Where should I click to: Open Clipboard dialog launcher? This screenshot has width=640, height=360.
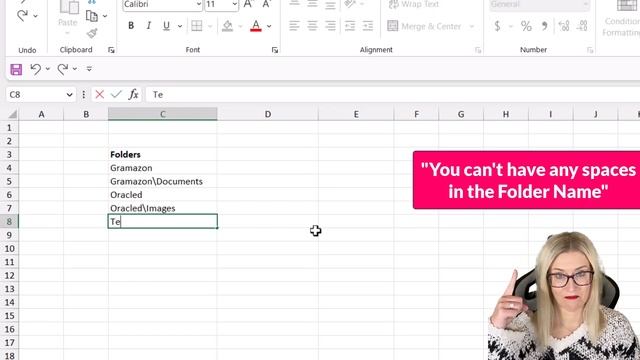pyautogui.click(x=111, y=50)
